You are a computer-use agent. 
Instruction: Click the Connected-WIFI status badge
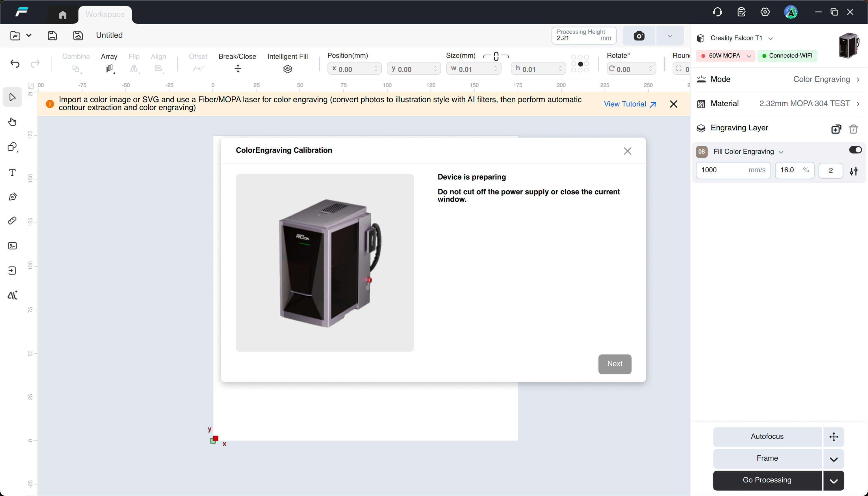coord(787,56)
